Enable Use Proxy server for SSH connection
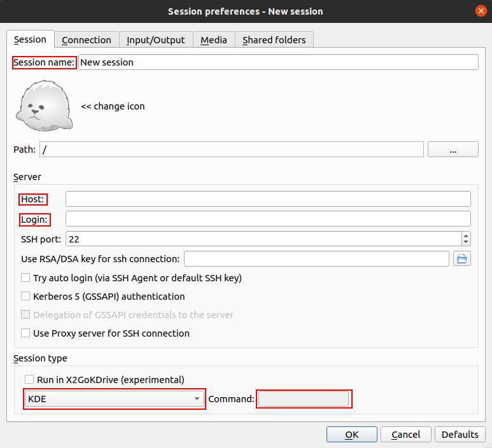This screenshot has width=492, height=448. click(x=26, y=333)
